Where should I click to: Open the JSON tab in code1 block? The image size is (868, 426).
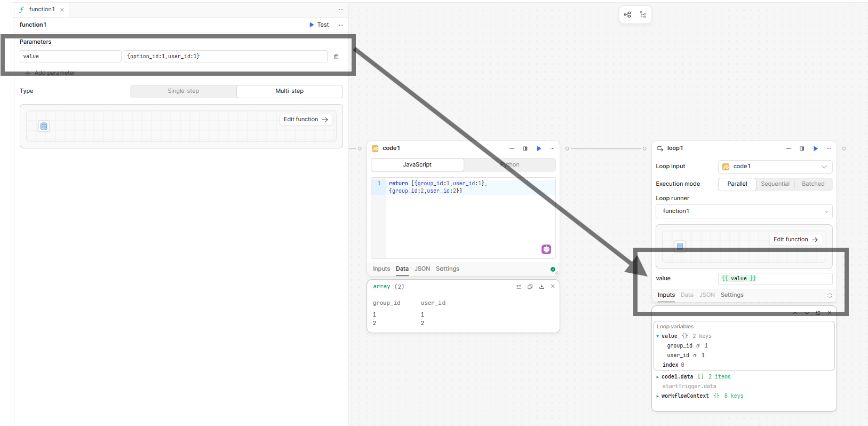click(x=422, y=269)
